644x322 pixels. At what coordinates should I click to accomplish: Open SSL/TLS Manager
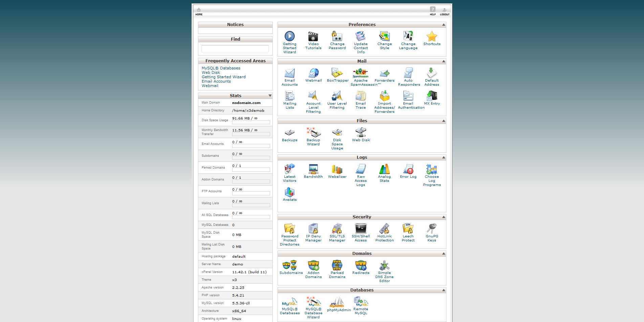coord(337,229)
